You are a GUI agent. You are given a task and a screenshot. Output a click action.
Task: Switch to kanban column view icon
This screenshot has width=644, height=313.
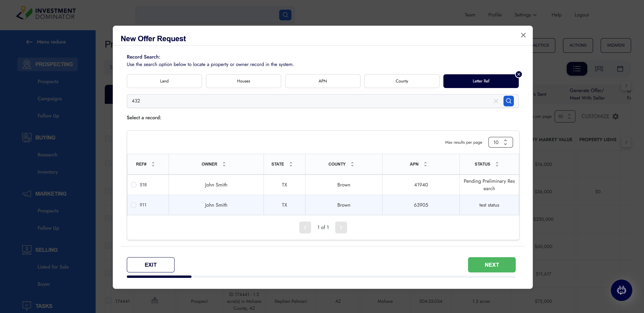[x=599, y=68]
